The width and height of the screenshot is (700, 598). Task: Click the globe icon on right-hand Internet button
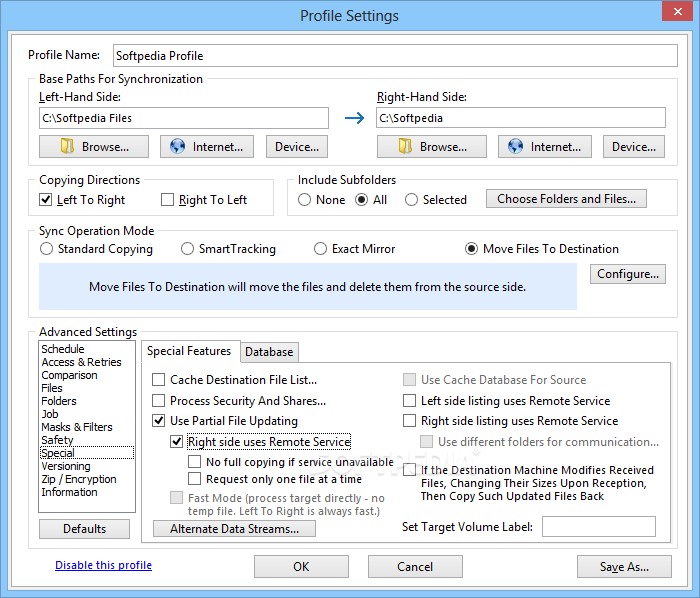515,146
